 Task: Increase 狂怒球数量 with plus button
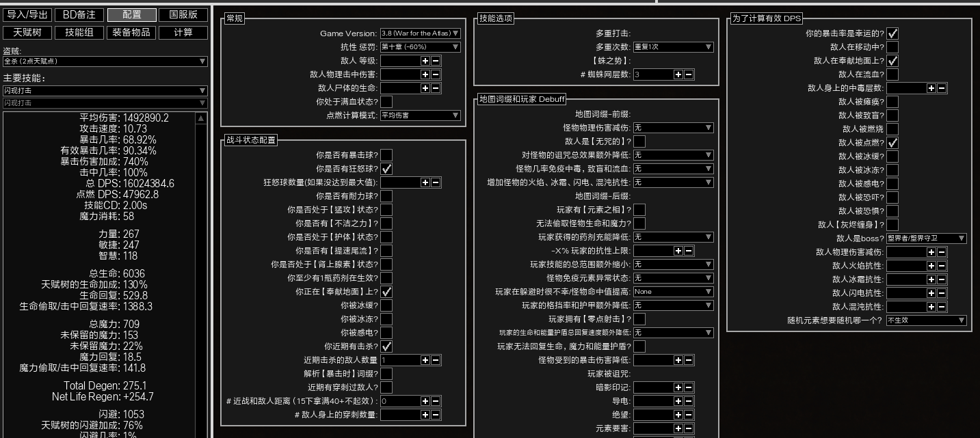(x=425, y=182)
